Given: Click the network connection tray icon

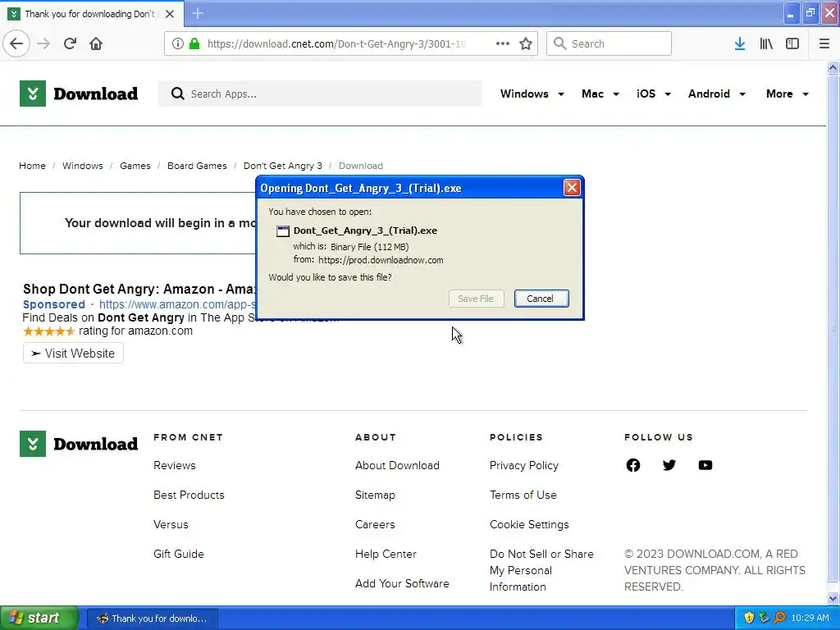Looking at the screenshot, I should pos(764,618).
